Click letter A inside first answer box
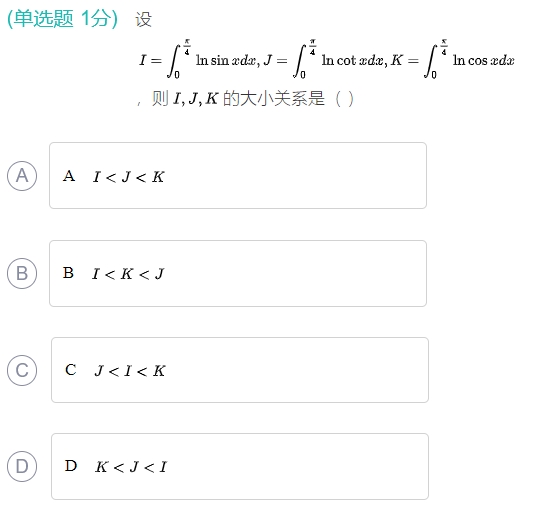 click(x=69, y=176)
